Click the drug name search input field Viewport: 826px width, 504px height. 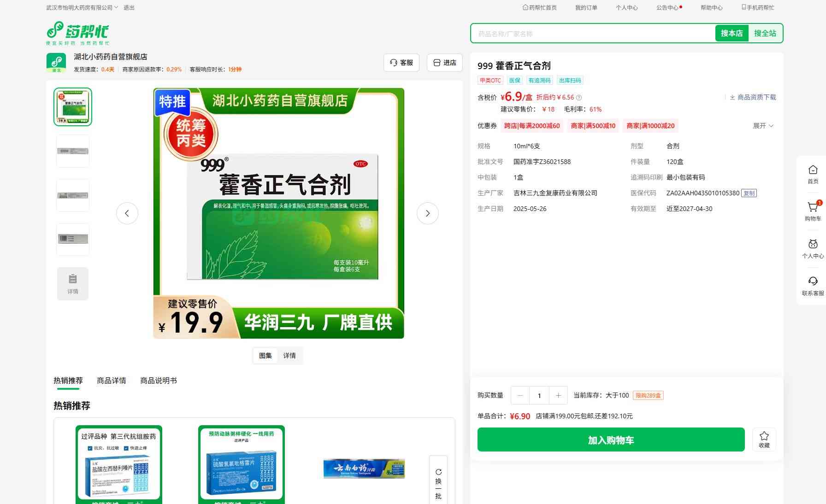pyautogui.click(x=593, y=34)
